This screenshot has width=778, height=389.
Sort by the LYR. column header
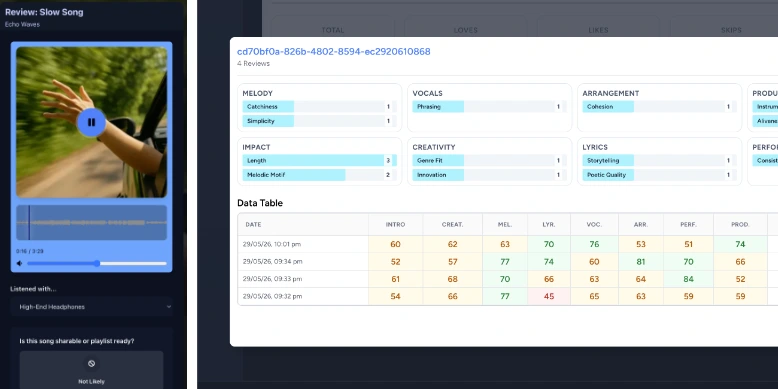[549, 225]
